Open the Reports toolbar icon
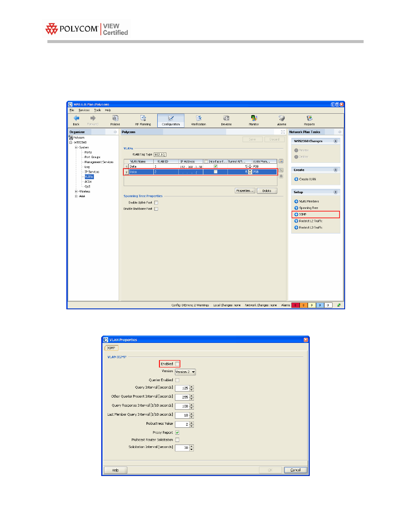Image resolution: width=411 pixels, height=532 pixels. 309,118
